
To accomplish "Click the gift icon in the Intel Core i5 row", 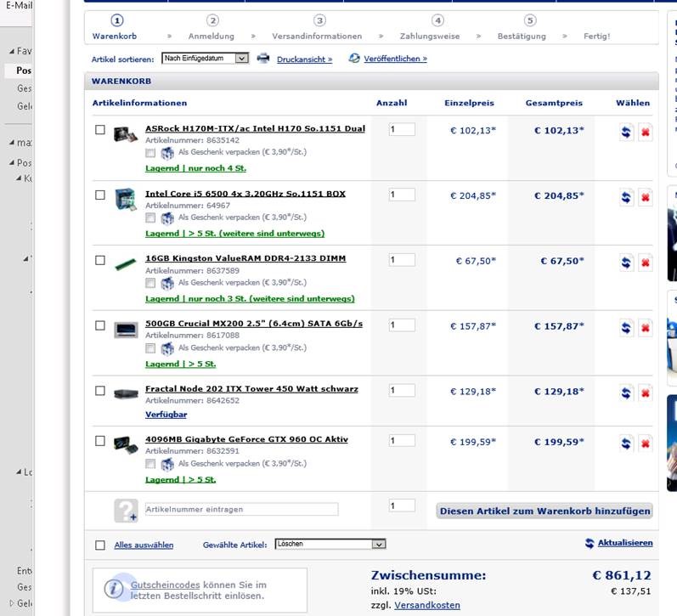I will click(167, 218).
